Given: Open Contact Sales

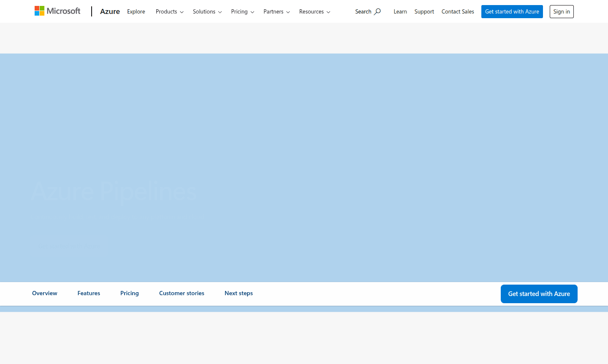Looking at the screenshot, I should tap(458, 11).
